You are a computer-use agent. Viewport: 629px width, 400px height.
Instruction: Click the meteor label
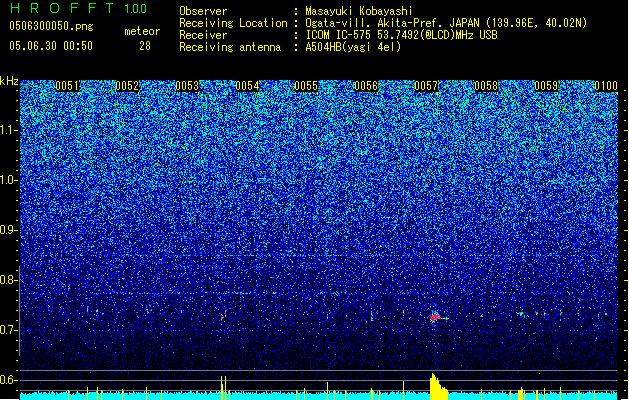tap(142, 31)
